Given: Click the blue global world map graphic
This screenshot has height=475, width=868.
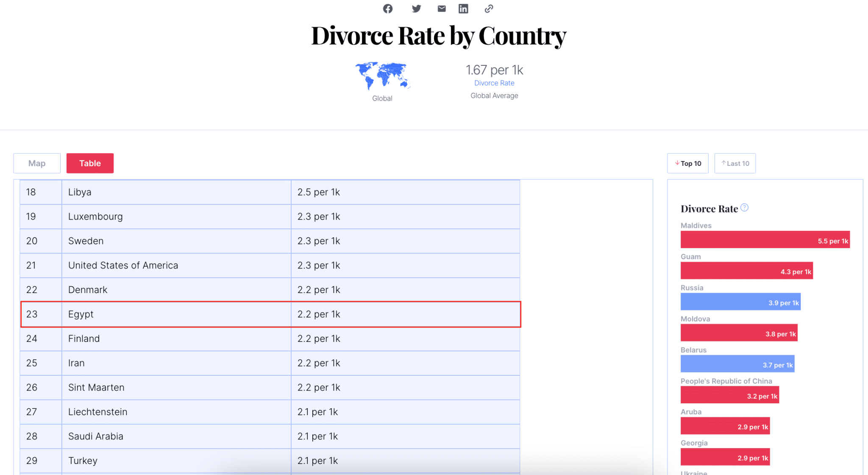Looking at the screenshot, I should click(382, 76).
